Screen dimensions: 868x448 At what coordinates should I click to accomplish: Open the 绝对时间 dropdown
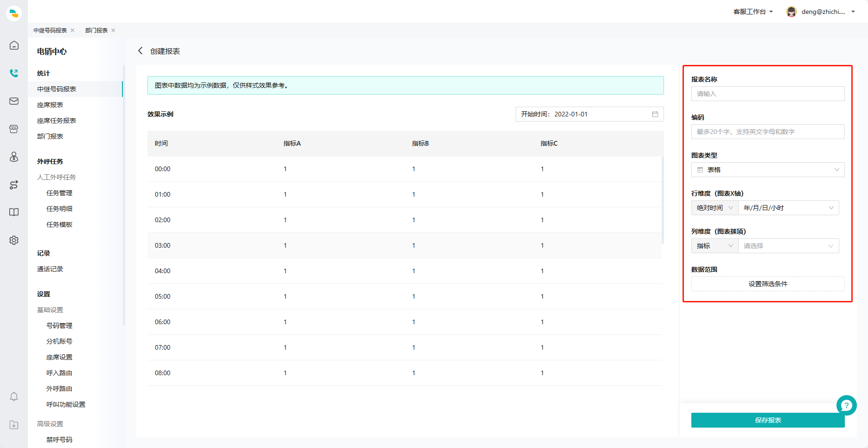click(715, 208)
